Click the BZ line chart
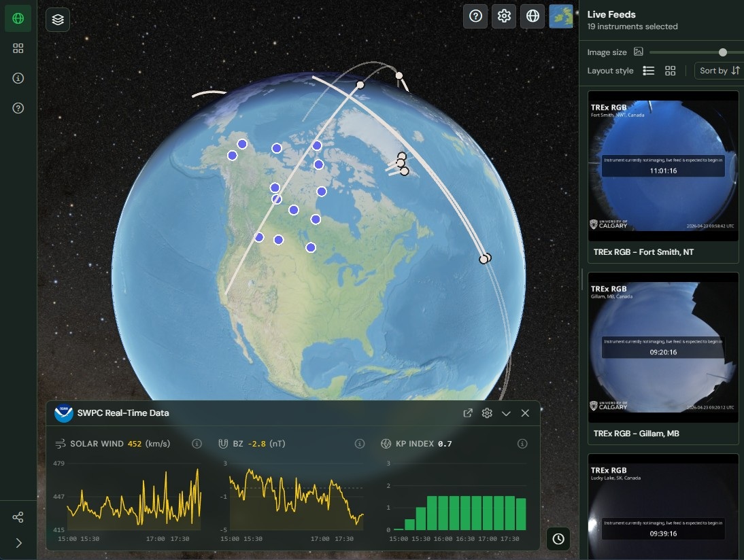Screen dimensions: 744x560 pos(297,497)
